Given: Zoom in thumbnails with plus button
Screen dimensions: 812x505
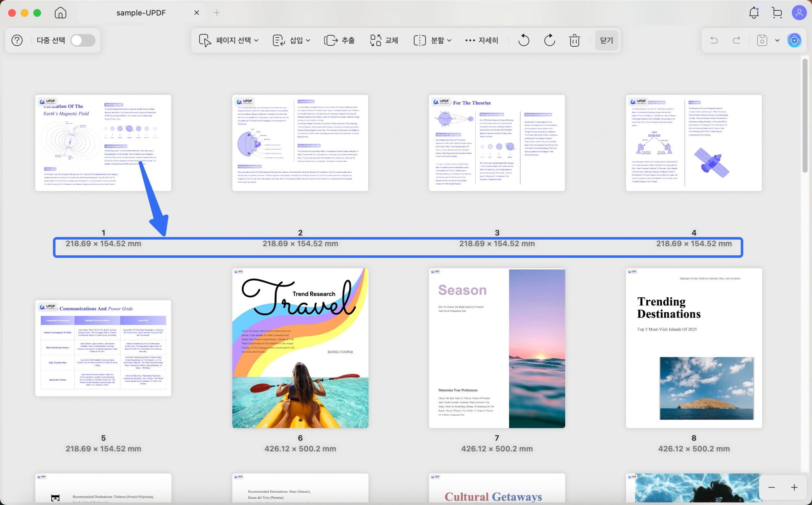Looking at the screenshot, I should (x=794, y=487).
